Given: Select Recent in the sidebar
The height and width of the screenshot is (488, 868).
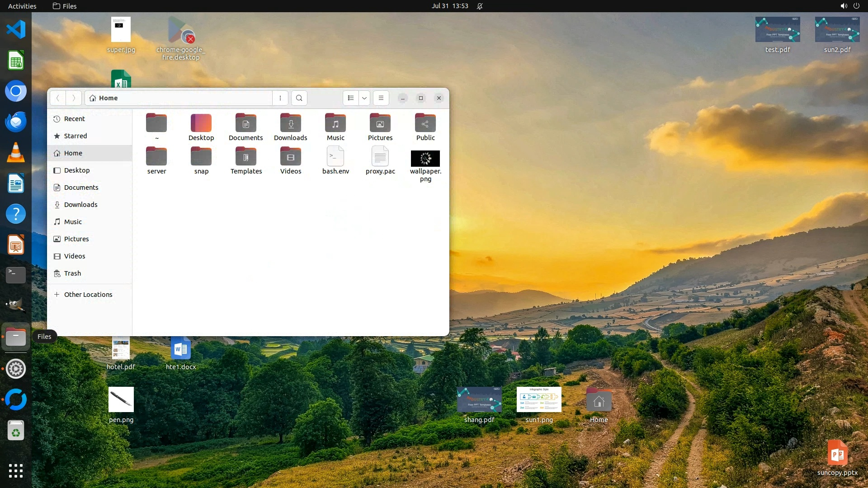Looking at the screenshot, I should [x=74, y=119].
